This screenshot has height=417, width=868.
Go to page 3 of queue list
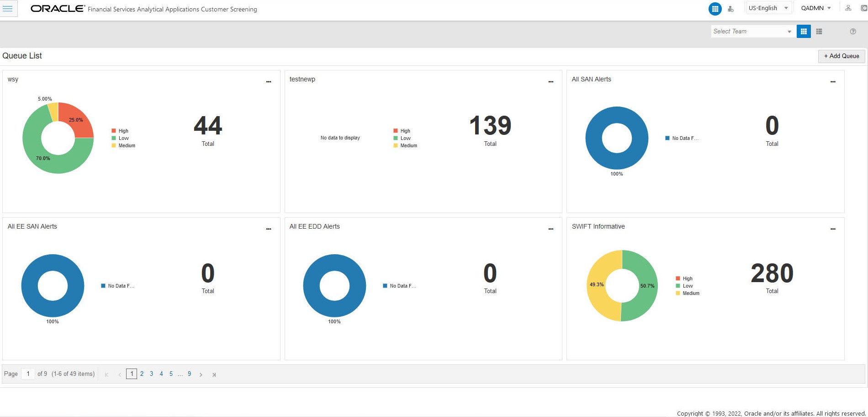point(152,374)
